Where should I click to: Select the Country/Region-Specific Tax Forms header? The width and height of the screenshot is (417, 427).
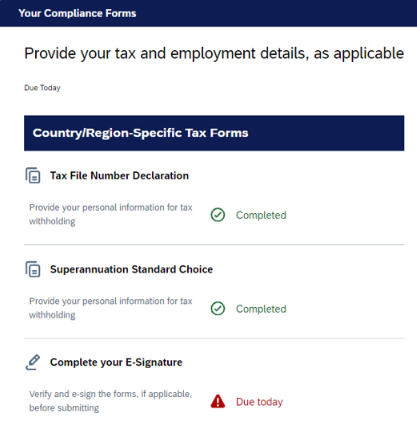[x=214, y=133]
